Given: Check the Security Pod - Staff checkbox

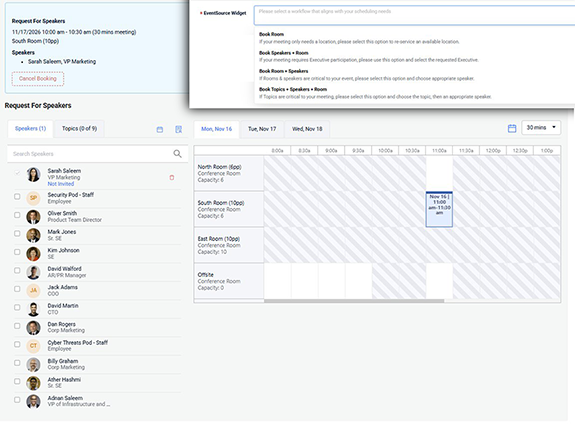Looking at the screenshot, I should pos(17,197).
